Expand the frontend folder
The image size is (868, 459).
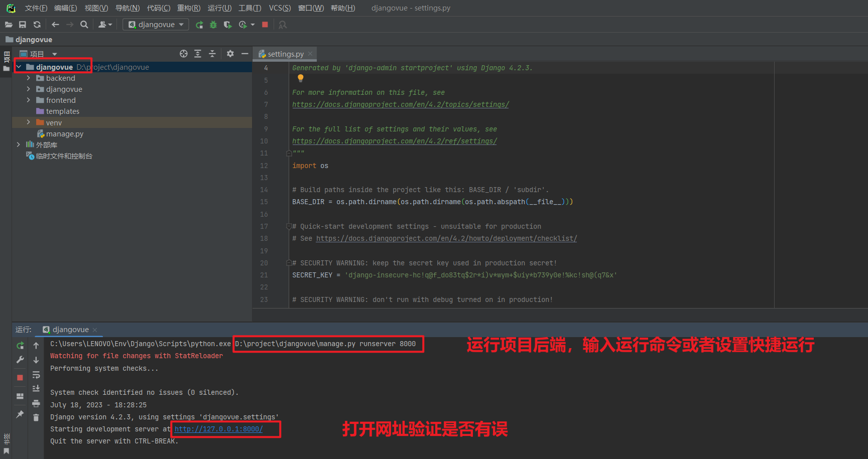[29, 100]
